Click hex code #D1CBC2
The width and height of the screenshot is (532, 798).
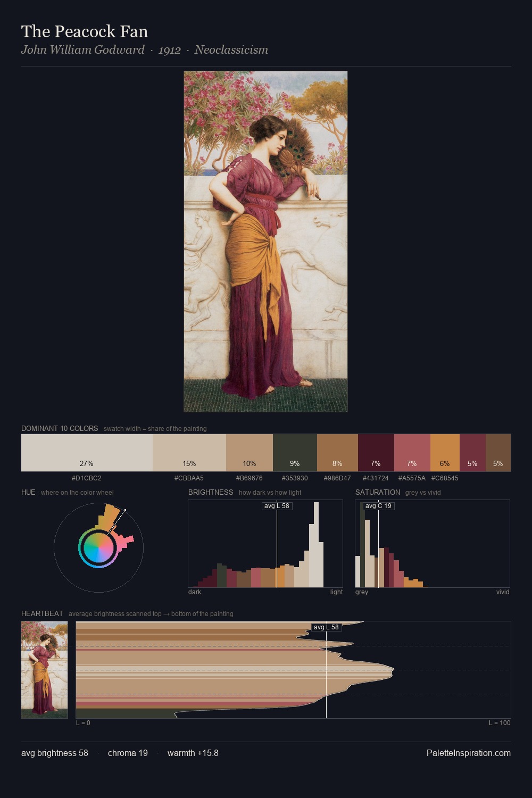pos(87,478)
